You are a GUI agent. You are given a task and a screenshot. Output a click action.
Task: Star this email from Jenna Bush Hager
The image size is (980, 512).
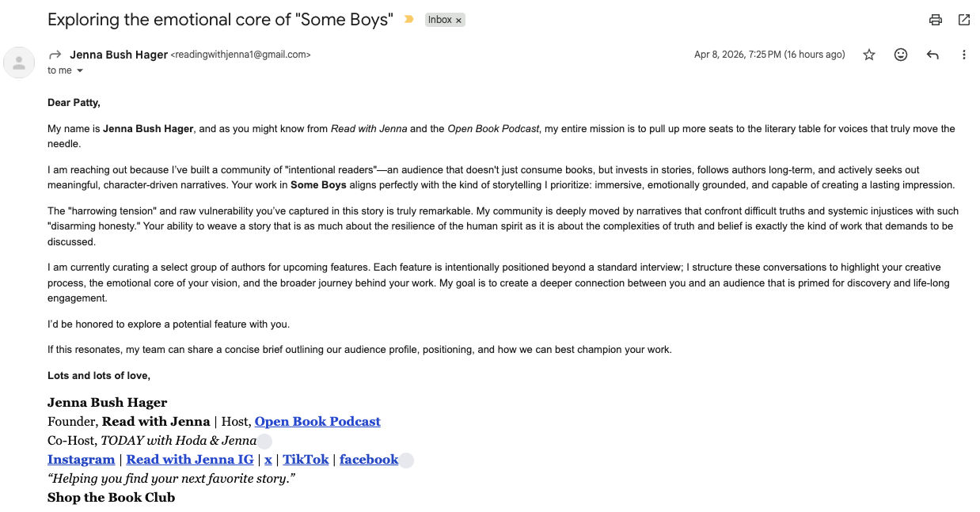pyautogui.click(x=869, y=55)
